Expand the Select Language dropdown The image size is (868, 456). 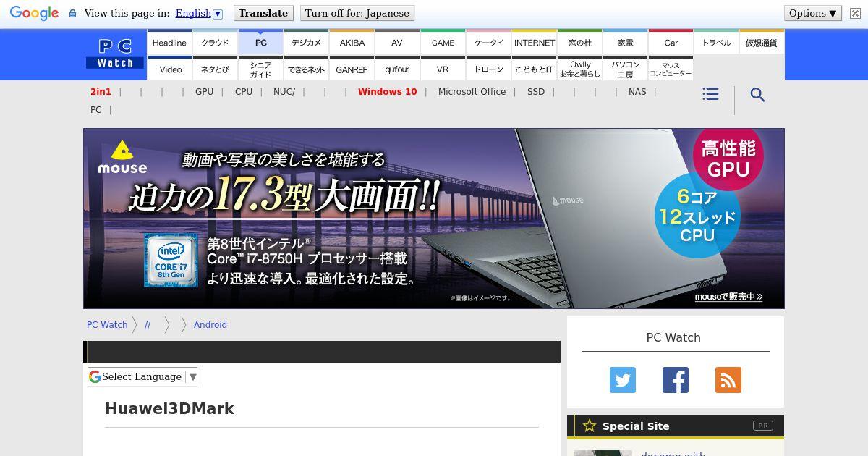point(142,376)
